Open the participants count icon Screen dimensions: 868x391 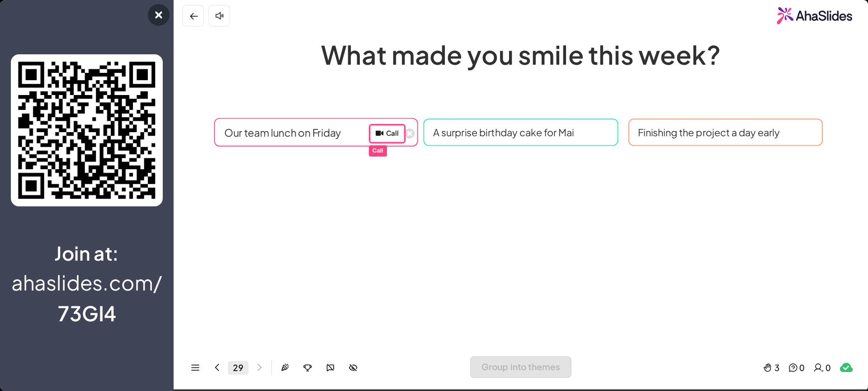pos(822,368)
